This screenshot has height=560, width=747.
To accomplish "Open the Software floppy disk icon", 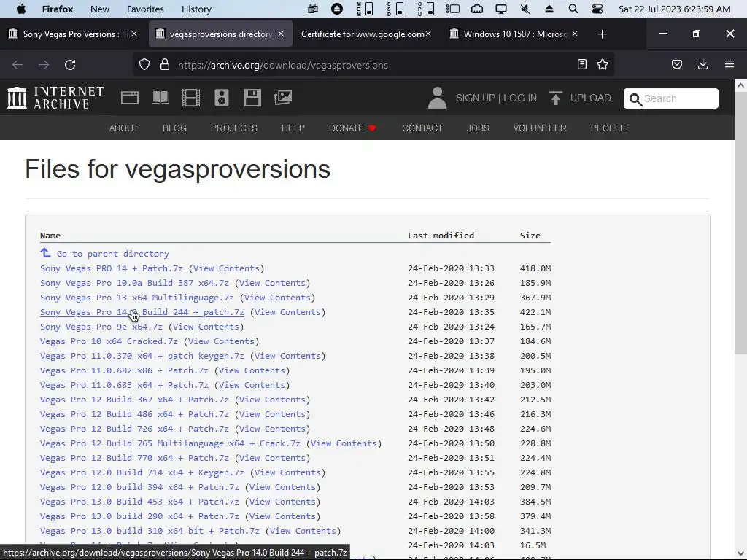I will 252,98.
